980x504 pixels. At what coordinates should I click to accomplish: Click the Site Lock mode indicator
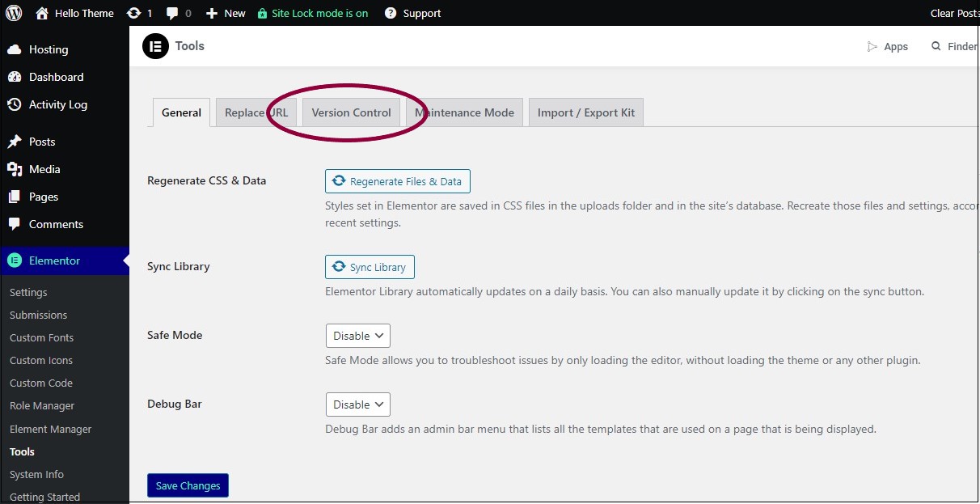(313, 13)
